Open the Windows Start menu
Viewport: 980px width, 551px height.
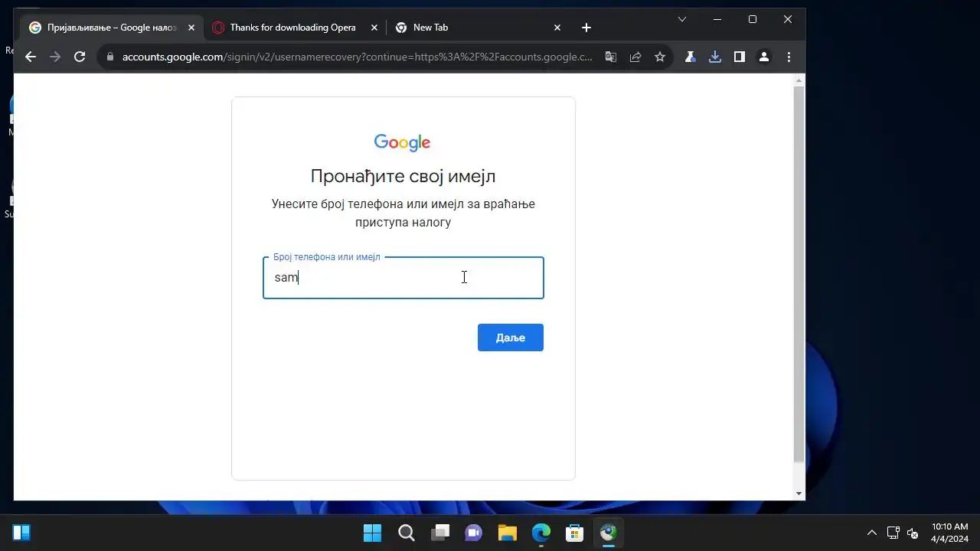pyautogui.click(x=373, y=533)
